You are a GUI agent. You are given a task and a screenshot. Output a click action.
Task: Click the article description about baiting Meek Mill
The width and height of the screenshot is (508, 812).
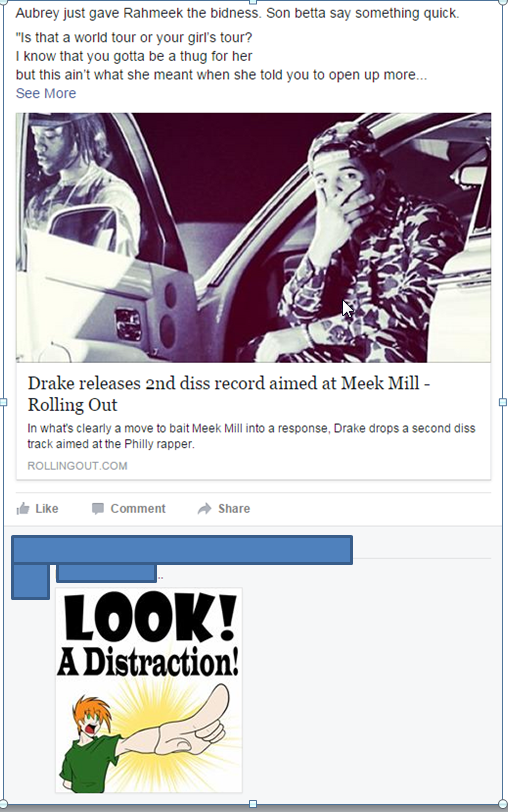click(251, 436)
